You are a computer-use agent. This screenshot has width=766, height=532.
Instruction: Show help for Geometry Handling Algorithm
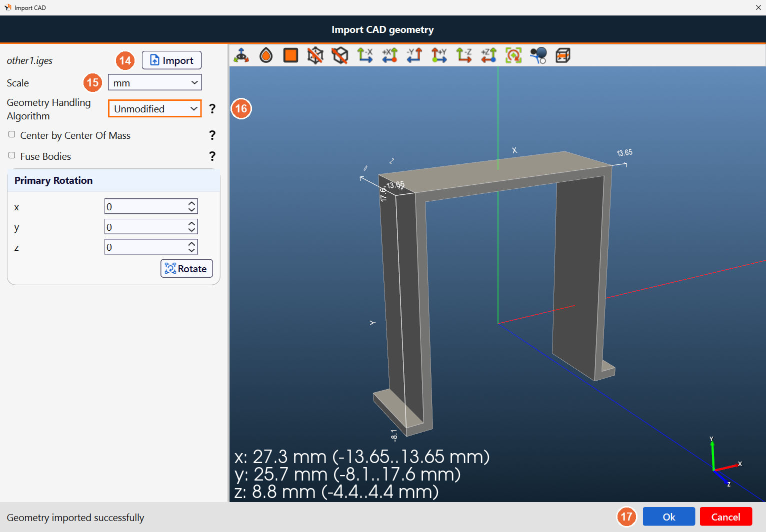(x=212, y=108)
